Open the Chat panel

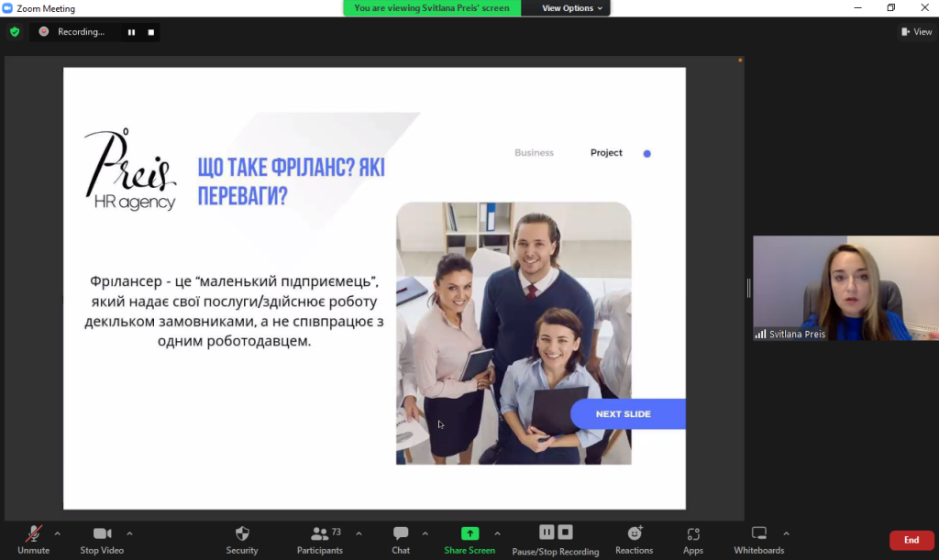(401, 540)
